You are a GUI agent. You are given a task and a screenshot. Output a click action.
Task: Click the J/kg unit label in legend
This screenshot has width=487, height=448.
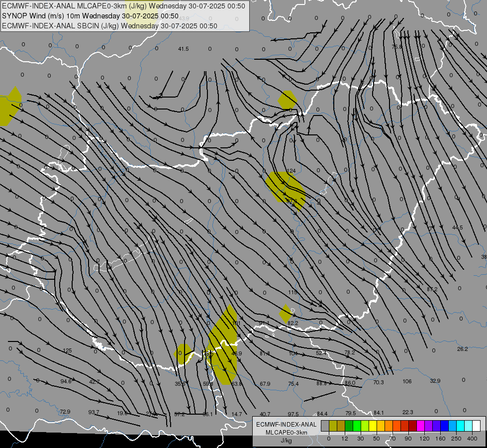287,441
